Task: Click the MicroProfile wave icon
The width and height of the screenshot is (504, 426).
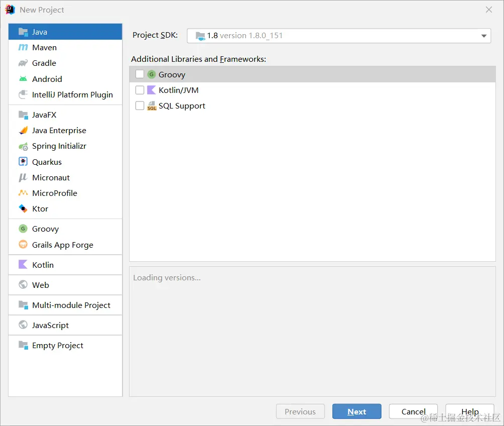Action: (x=23, y=193)
